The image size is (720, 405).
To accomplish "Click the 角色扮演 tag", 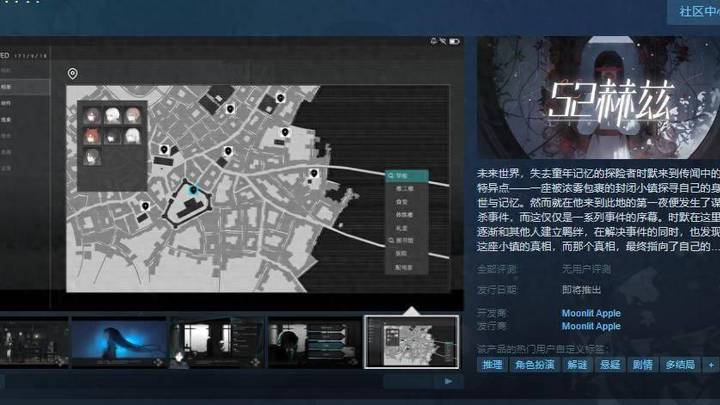I will click(534, 365).
